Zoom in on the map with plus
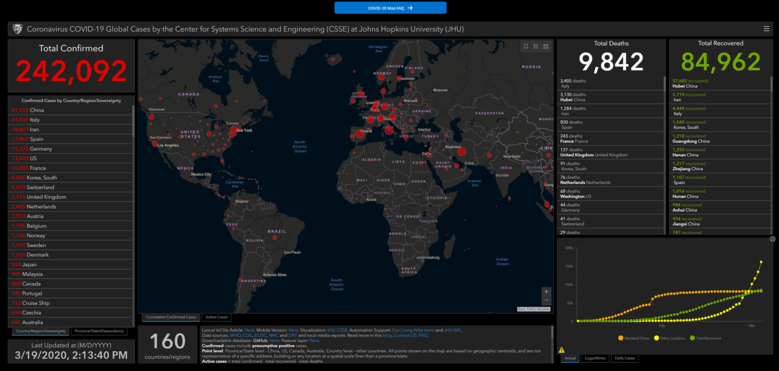The image size is (779, 371). pos(546,292)
